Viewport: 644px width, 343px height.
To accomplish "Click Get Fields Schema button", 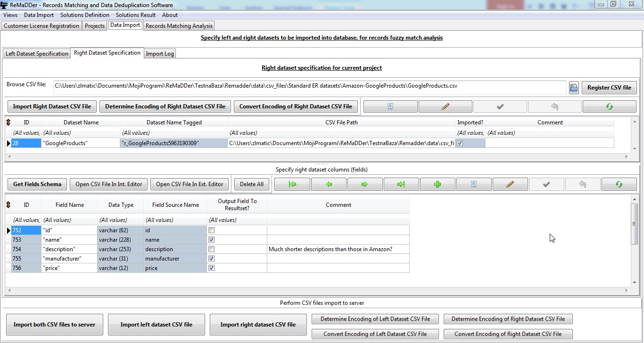I will pos(37,184).
